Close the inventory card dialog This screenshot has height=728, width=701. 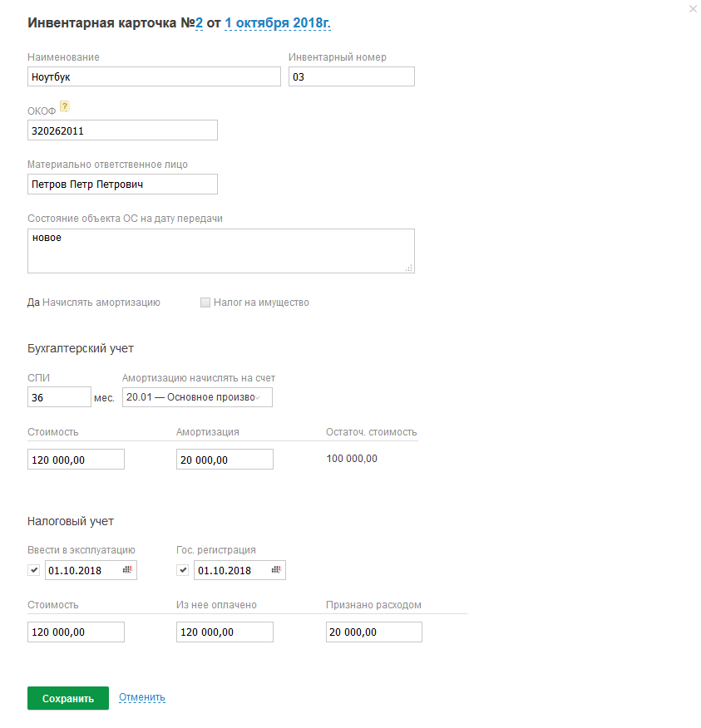[694, 9]
